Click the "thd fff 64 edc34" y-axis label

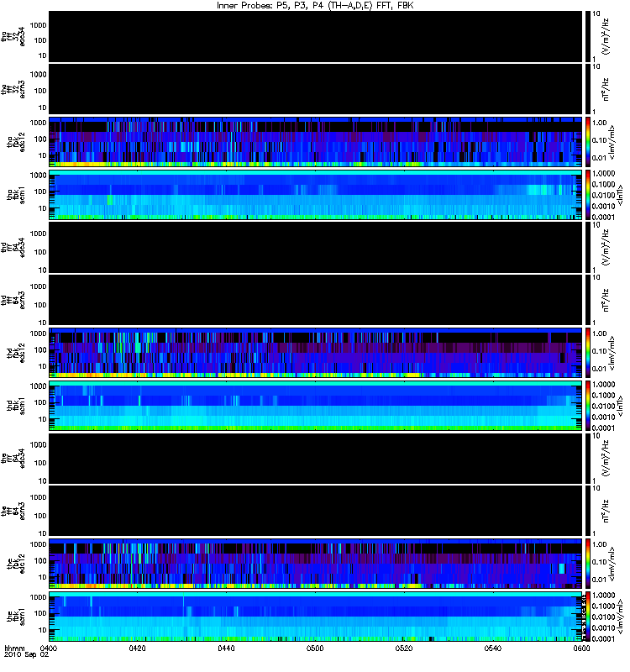point(13,247)
